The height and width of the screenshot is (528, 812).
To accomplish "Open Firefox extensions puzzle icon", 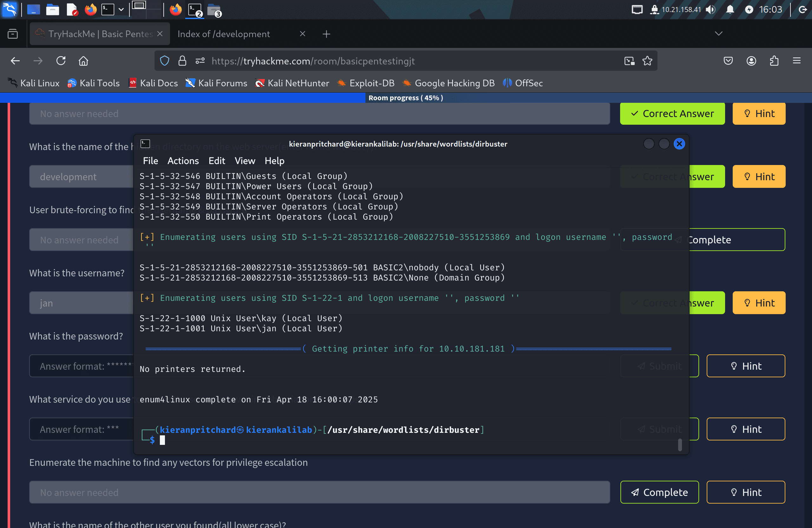I will [774, 61].
